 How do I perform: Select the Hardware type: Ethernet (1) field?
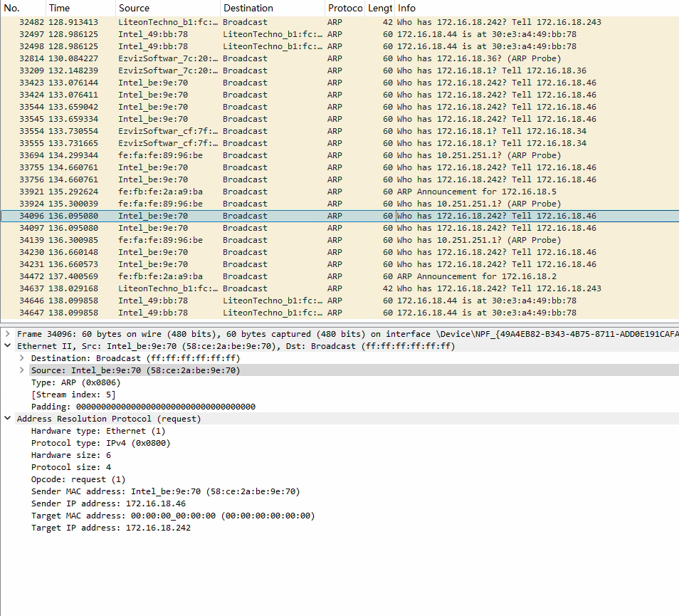98,431
